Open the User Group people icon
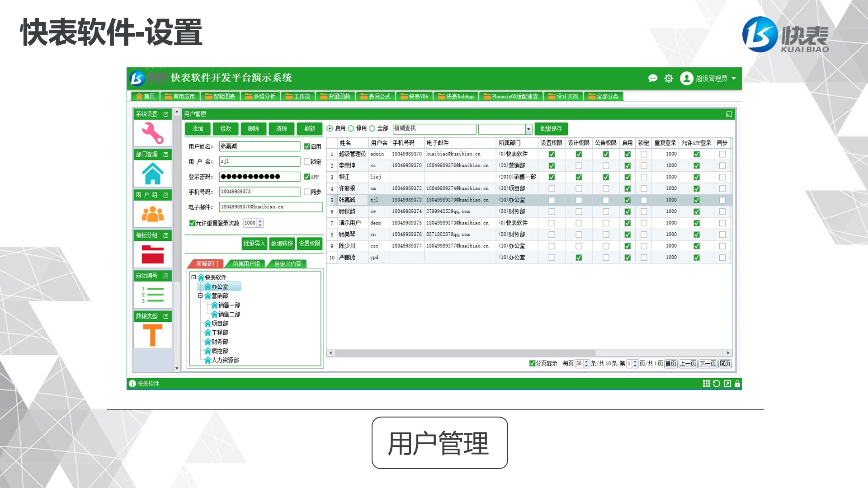This screenshot has height=488, width=868. coord(152,214)
